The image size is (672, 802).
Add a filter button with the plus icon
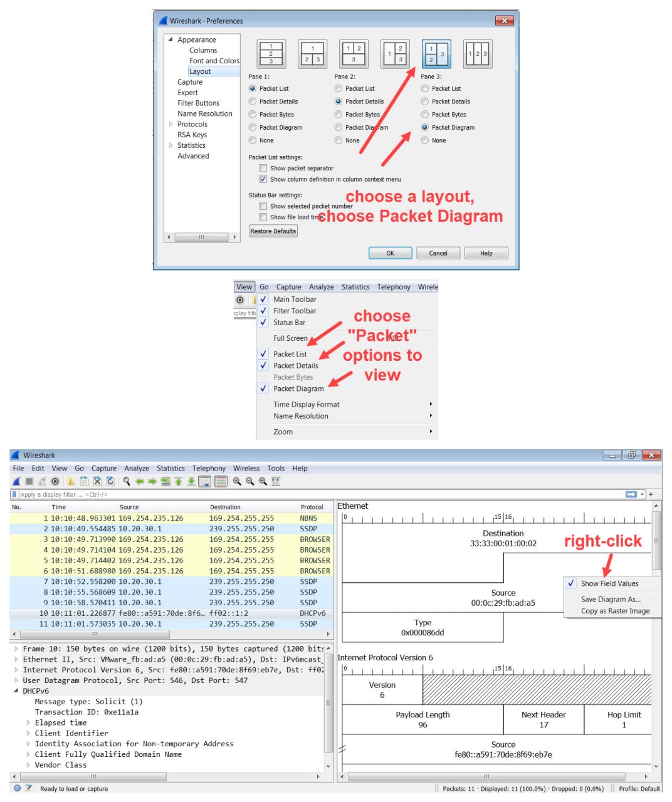651,494
